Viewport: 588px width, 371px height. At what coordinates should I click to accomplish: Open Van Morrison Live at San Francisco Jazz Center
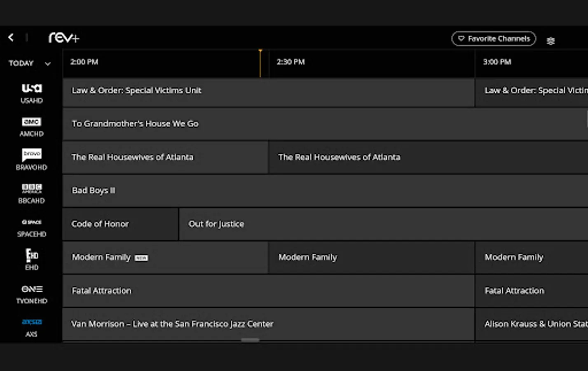coord(268,324)
